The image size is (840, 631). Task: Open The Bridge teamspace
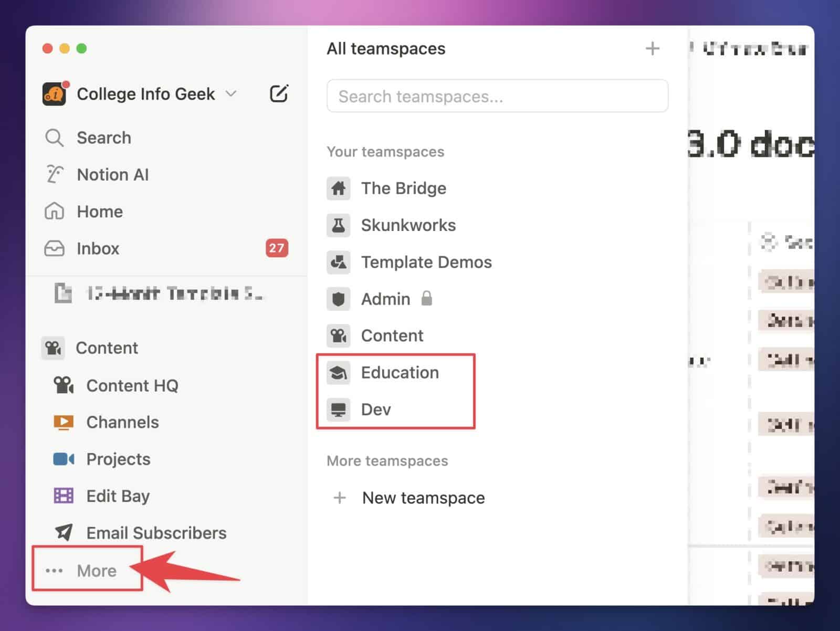pyautogui.click(x=403, y=188)
